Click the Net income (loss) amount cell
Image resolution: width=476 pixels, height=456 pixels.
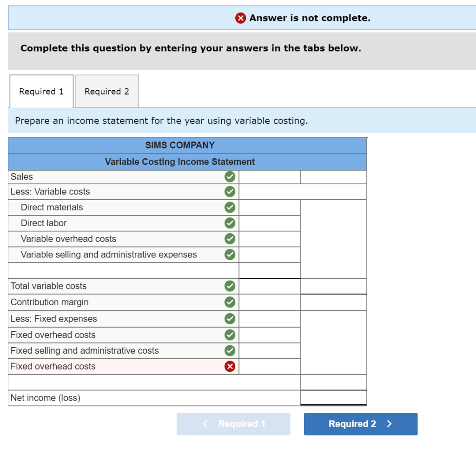(x=333, y=398)
